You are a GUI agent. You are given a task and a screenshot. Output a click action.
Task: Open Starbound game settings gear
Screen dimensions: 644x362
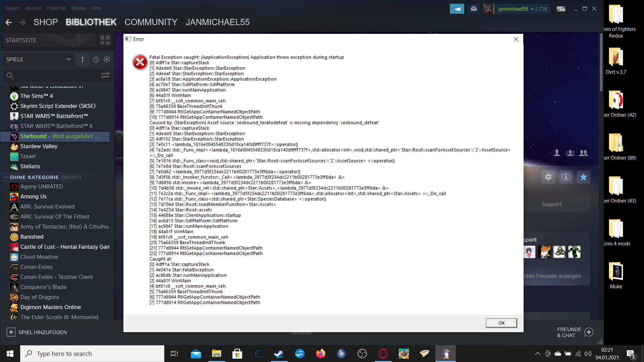coord(548,177)
